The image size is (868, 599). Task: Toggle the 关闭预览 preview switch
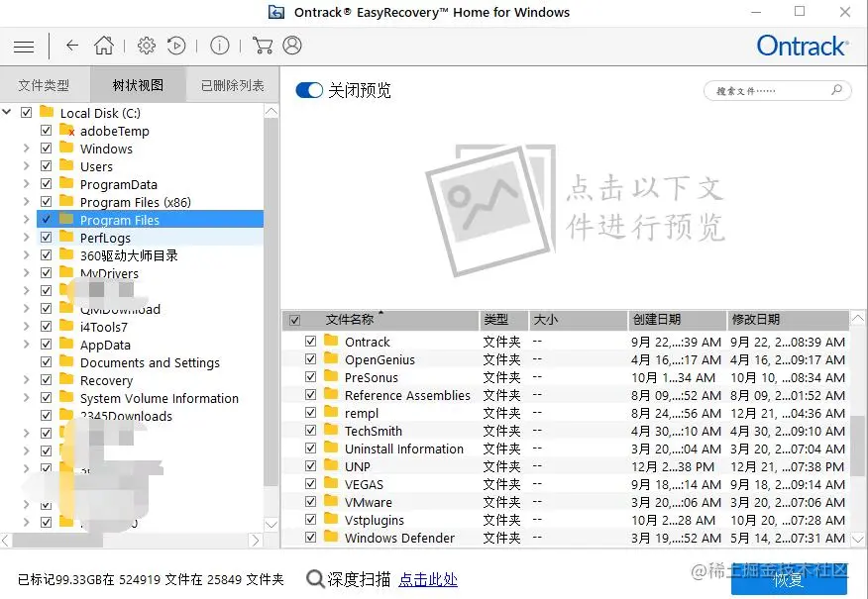(x=309, y=90)
